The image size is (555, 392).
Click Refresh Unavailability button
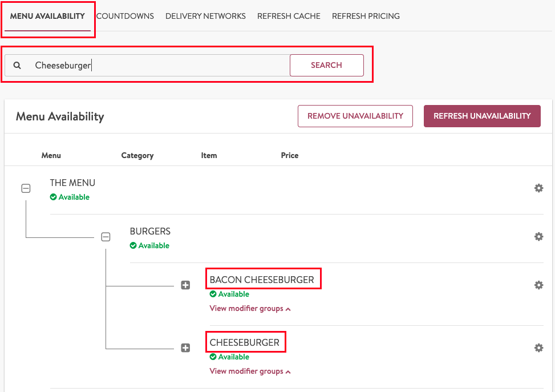pyautogui.click(x=482, y=116)
